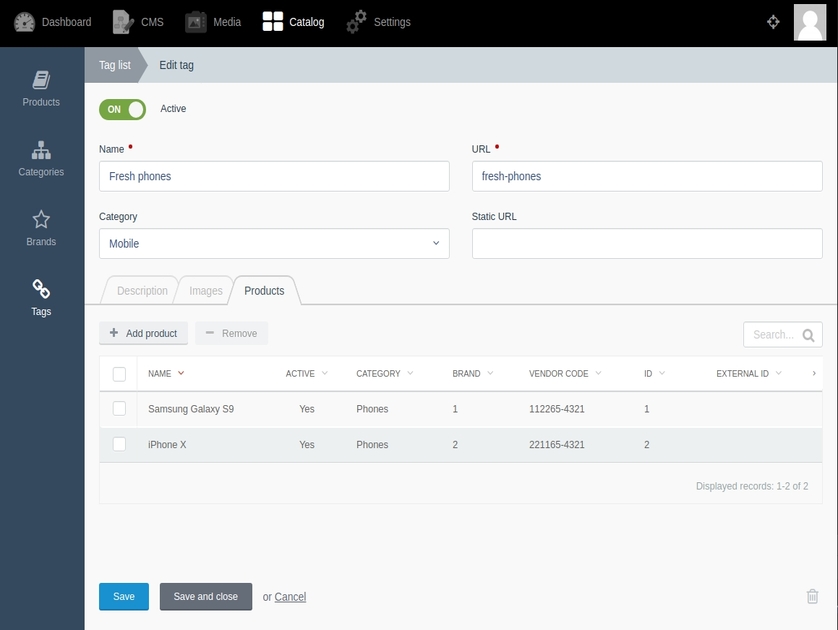Go to Tags chain icon
Screen dimensions: 838x630
tap(41, 289)
